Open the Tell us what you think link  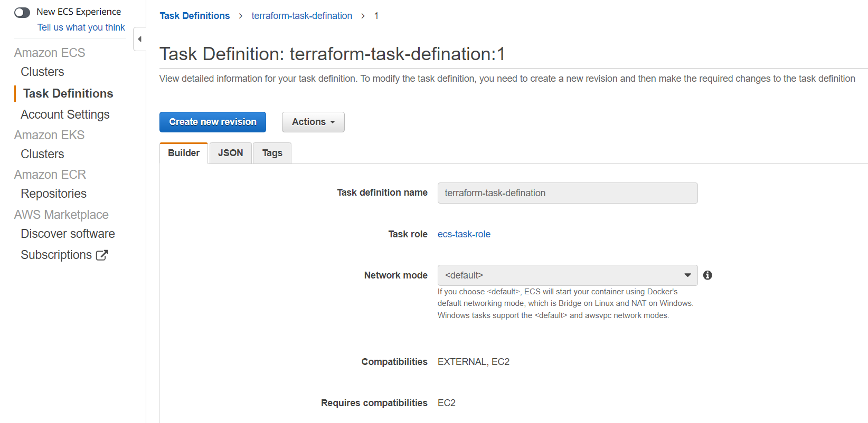coord(81,27)
